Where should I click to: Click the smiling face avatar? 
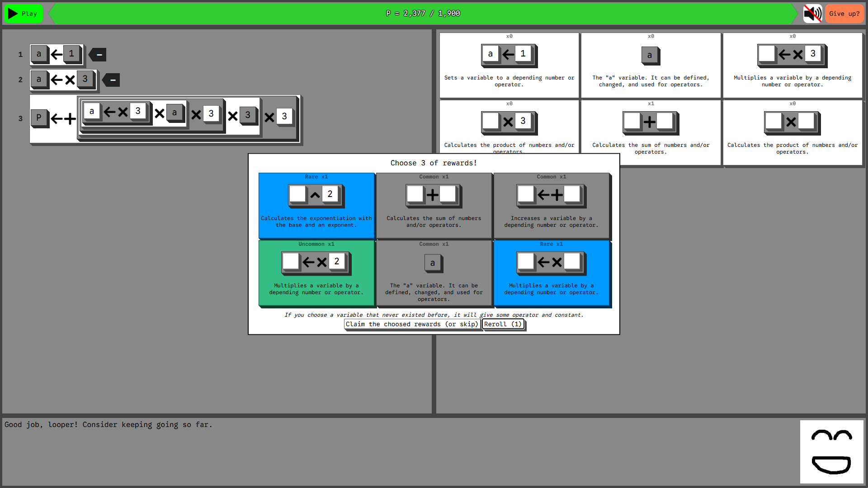[x=831, y=451]
